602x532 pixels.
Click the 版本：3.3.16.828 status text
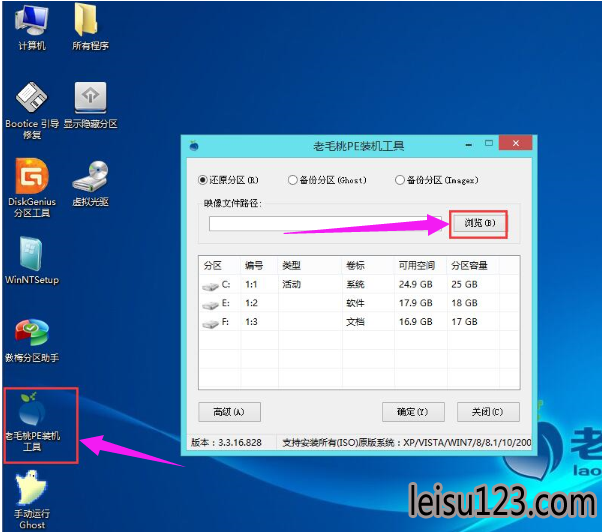[x=227, y=443]
